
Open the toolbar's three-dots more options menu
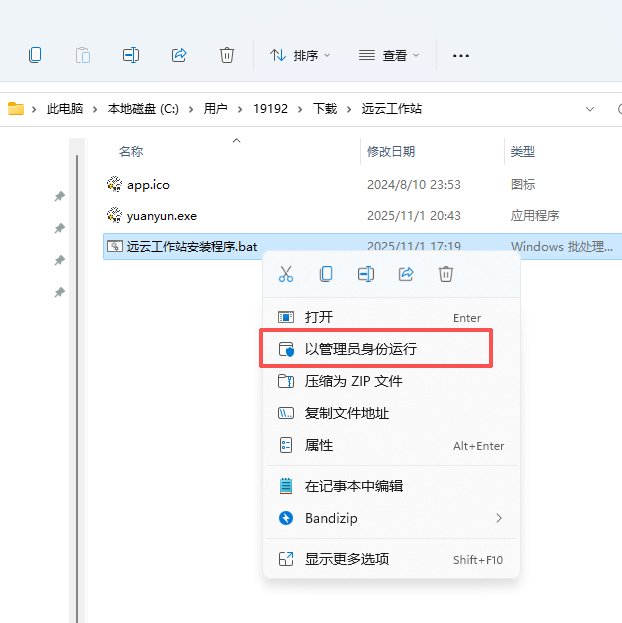461,56
